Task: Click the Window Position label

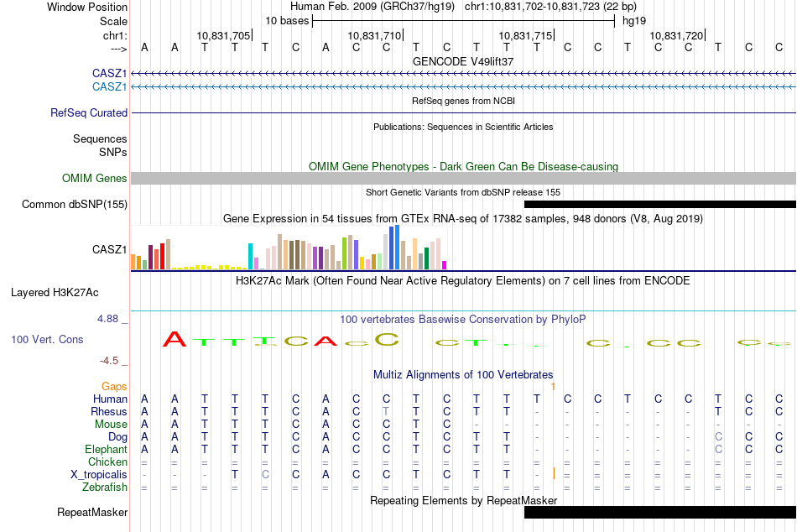Action: click(x=87, y=7)
